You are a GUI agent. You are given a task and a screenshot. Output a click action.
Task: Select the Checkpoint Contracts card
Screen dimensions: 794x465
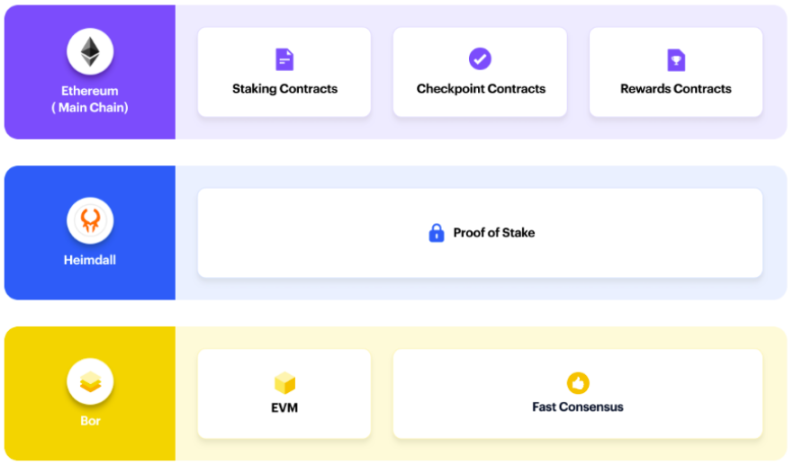click(480, 72)
